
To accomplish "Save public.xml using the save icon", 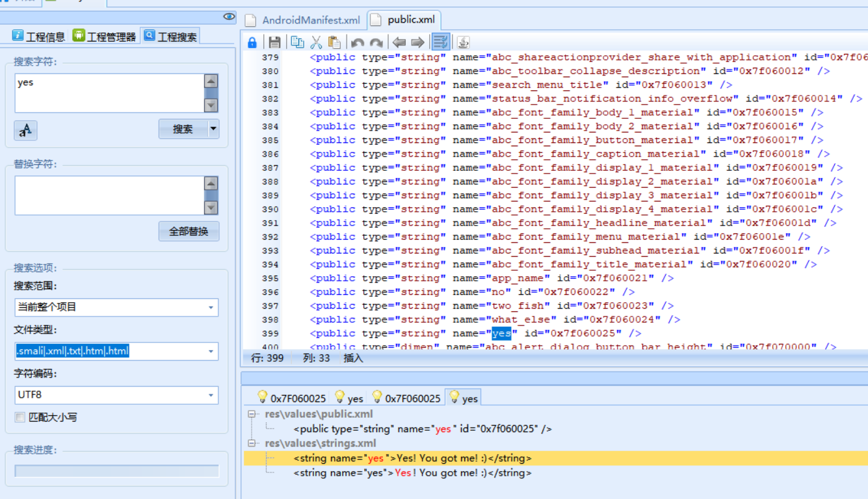I will click(x=274, y=42).
